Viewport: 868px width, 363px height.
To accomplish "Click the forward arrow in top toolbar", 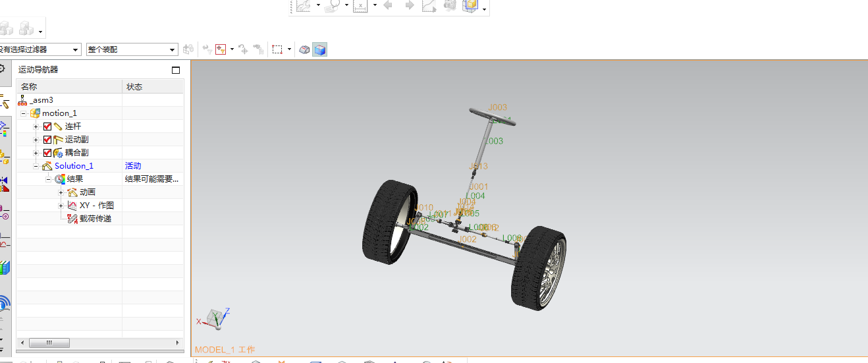I will [x=409, y=5].
